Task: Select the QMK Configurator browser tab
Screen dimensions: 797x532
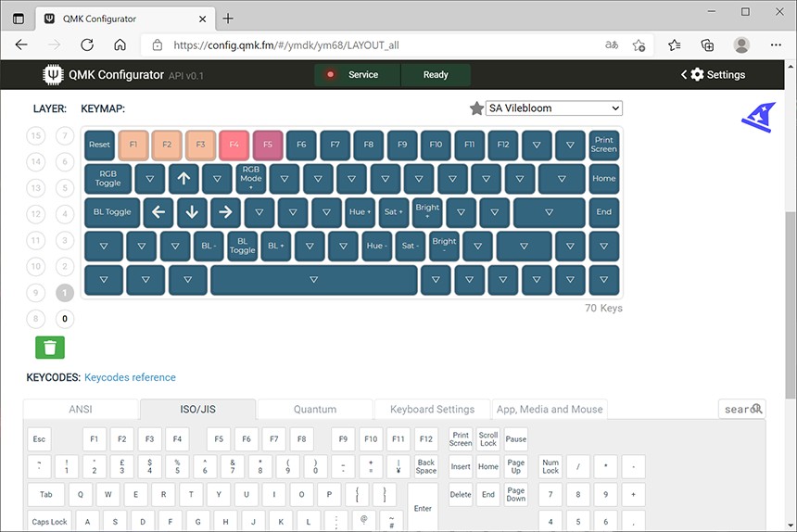Action: (124, 19)
